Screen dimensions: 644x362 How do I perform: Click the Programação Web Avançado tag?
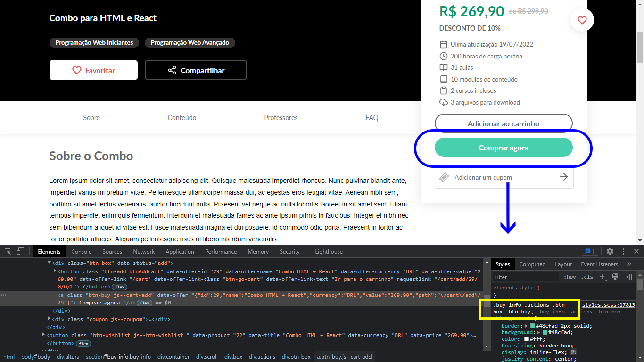coord(190,42)
